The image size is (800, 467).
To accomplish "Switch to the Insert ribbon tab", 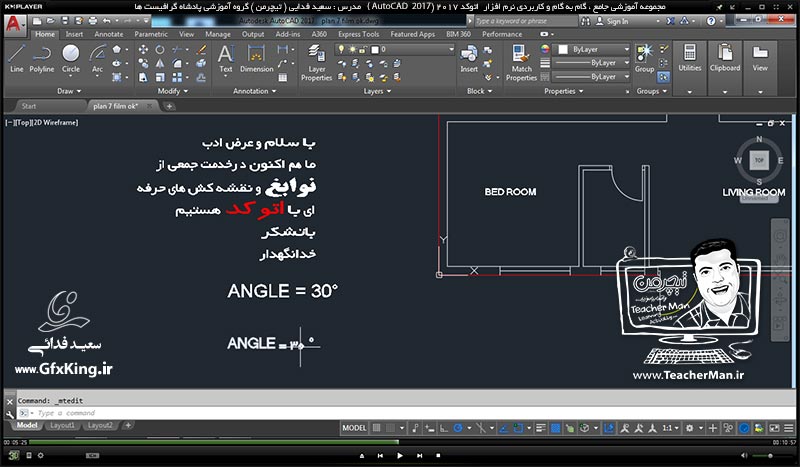I will [74, 34].
